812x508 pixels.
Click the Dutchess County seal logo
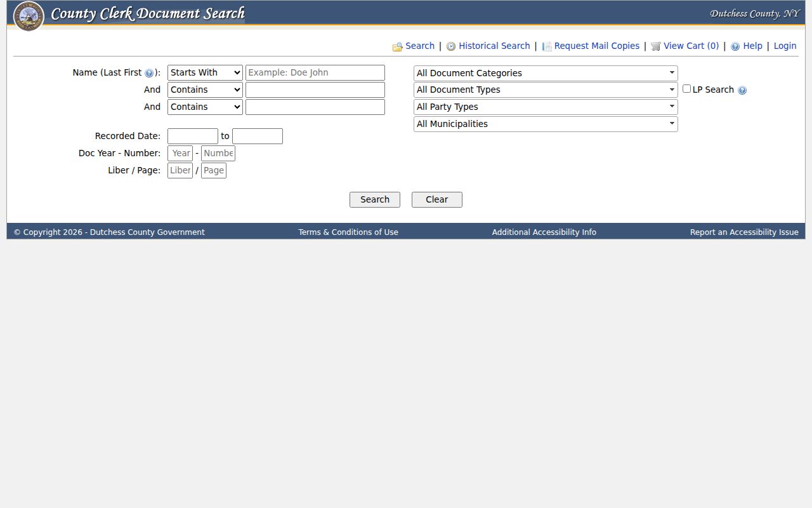pyautogui.click(x=29, y=16)
